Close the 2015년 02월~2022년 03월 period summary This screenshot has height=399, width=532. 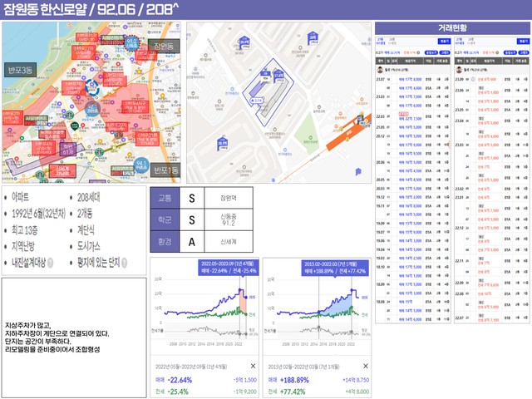pos(366,366)
